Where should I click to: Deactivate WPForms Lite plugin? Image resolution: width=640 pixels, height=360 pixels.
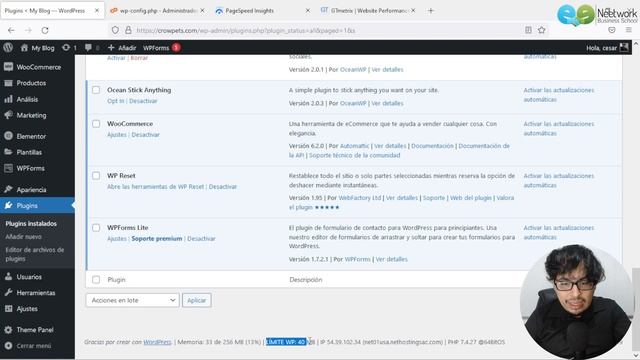(x=201, y=238)
